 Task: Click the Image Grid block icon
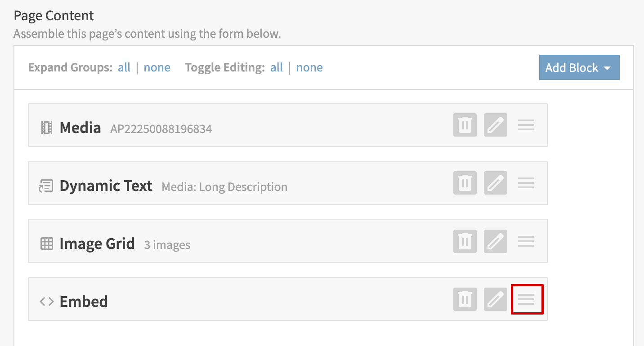click(47, 244)
